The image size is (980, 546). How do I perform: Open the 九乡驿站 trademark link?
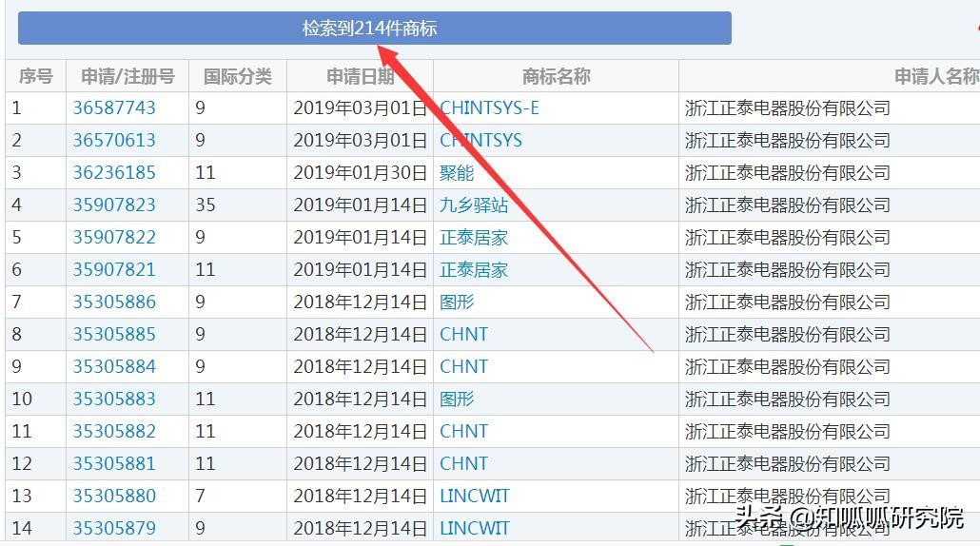pos(474,205)
